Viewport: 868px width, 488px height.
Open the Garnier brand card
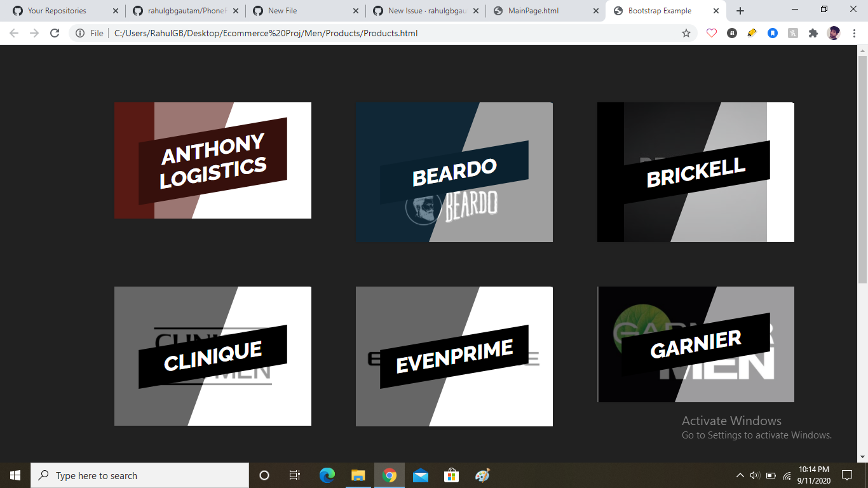[x=696, y=344]
